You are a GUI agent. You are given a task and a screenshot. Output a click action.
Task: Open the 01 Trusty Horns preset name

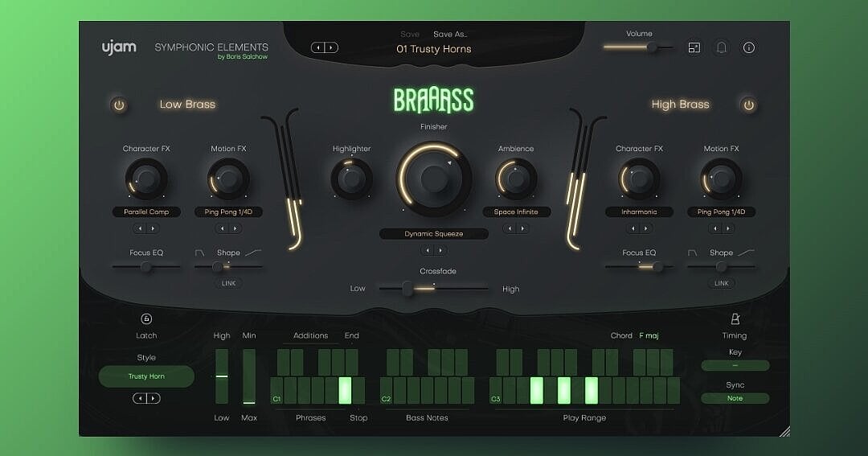pyautogui.click(x=433, y=49)
